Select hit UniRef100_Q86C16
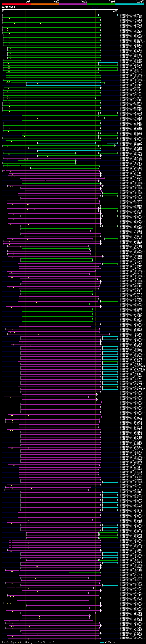Screen dimensions: 146x644 [x=131, y=289]
